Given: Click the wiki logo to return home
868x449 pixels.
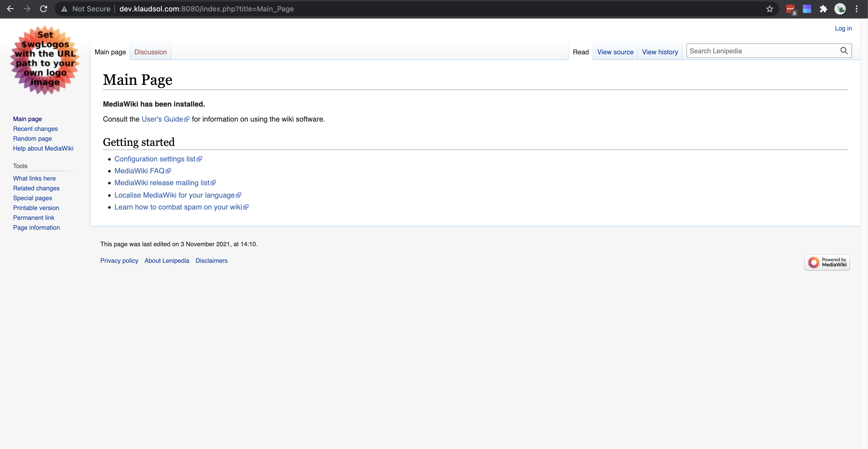Looking at the screenshot, I should point(44,61).
